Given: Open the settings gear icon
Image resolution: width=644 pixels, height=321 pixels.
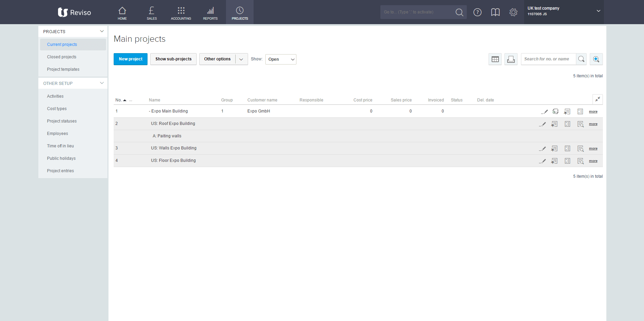Looking at the screenshot, I should point(513,12).
